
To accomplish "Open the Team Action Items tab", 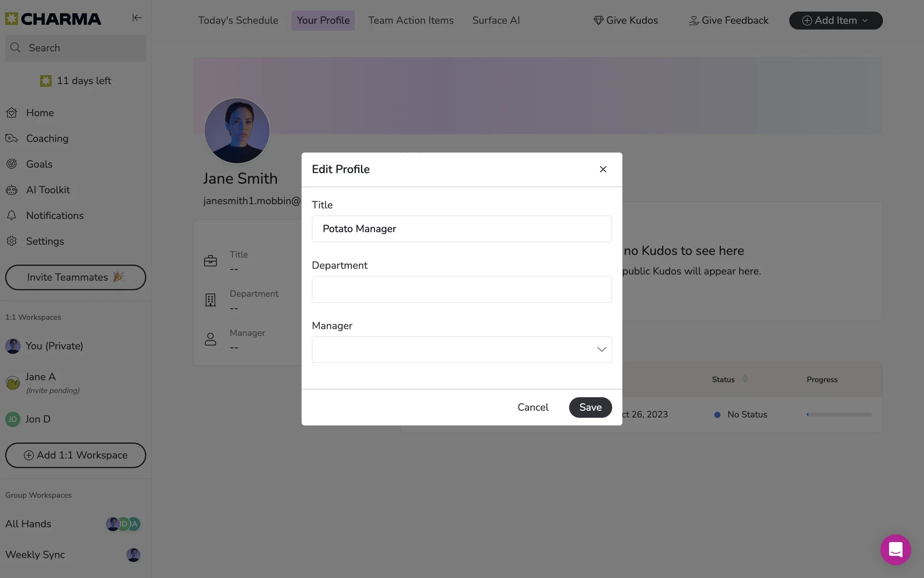I will coord(411,20).
